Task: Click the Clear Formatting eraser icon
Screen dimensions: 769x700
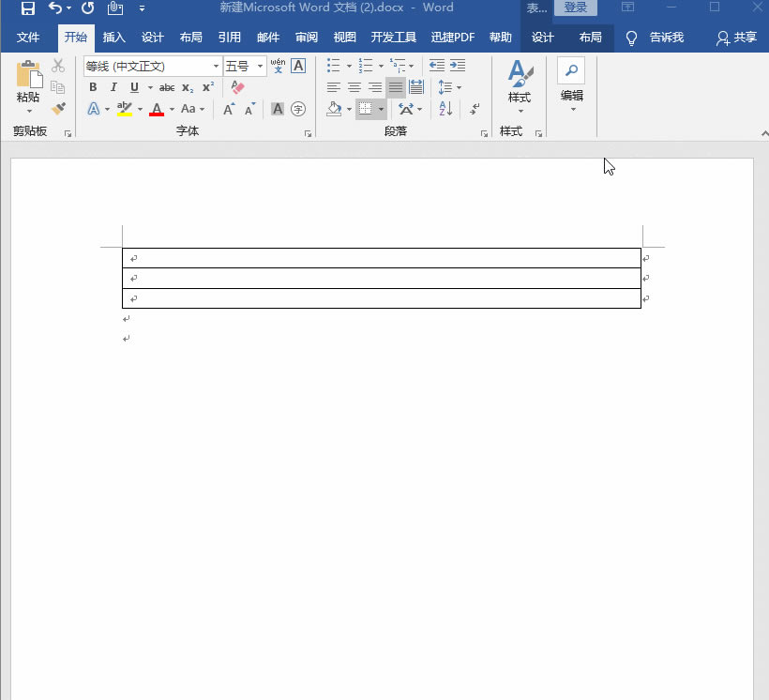Action: coord(237,87)
